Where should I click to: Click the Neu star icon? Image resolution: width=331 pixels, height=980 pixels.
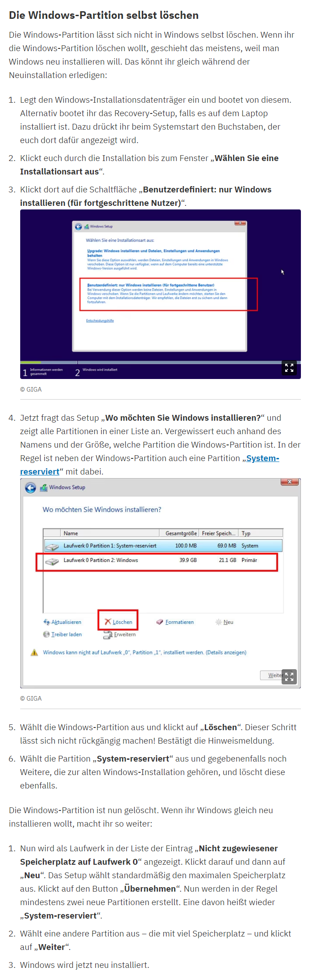(x=219, y=622)
